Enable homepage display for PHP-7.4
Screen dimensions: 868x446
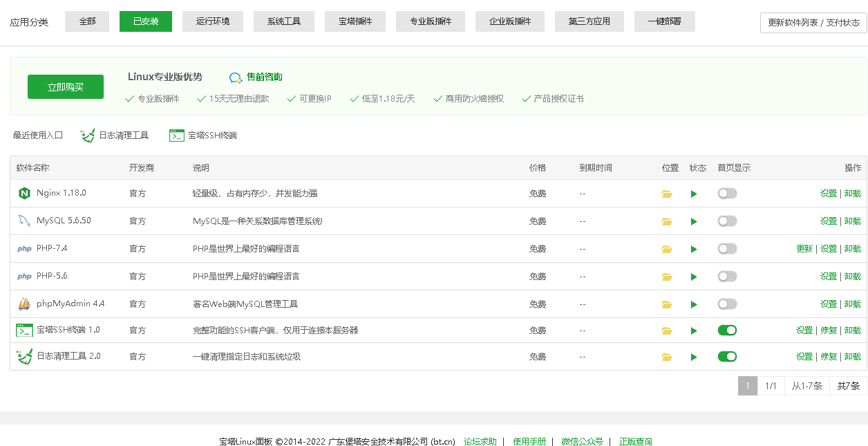click(727, 249)
